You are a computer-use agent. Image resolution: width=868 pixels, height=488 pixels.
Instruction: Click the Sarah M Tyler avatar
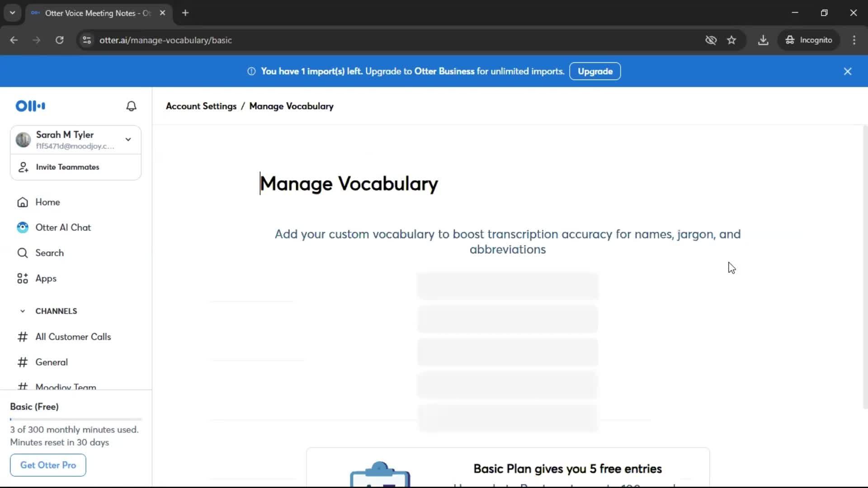23,140
